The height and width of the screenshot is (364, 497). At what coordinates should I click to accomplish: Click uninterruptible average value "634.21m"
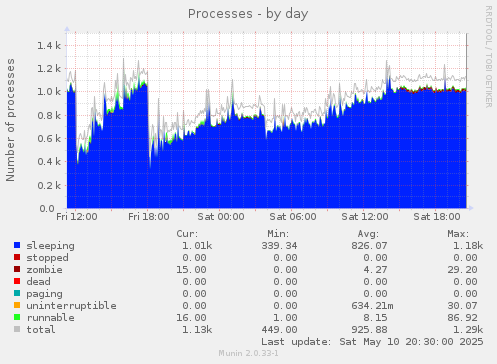pyautogui.click(x=372, y=306)
